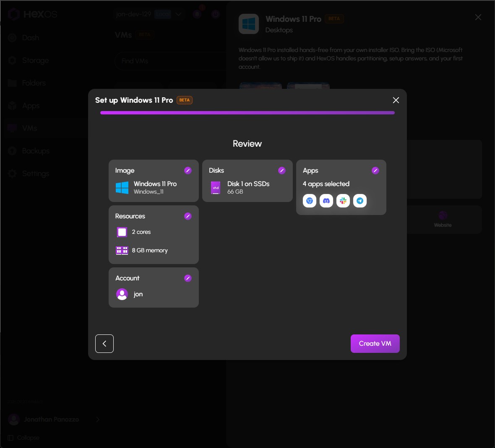The height and width of the screenshot is (448, 495).
Task: Click the Slack app icon
Action: pyautogui.click(x=343, y=201)
